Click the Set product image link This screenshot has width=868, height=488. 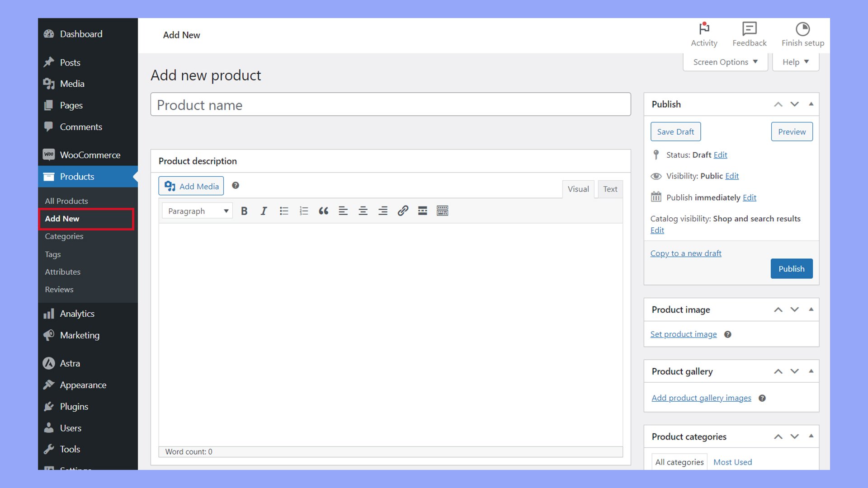[683, 334]
